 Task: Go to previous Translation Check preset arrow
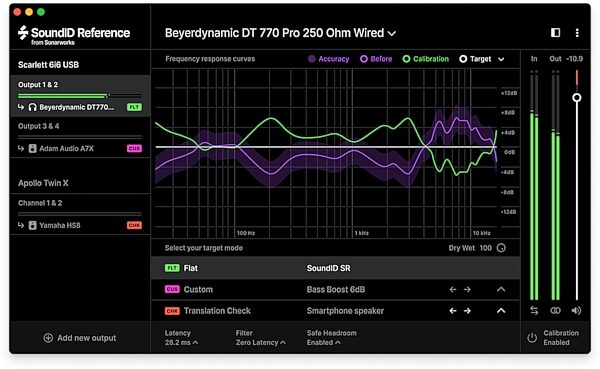[453, 311]
